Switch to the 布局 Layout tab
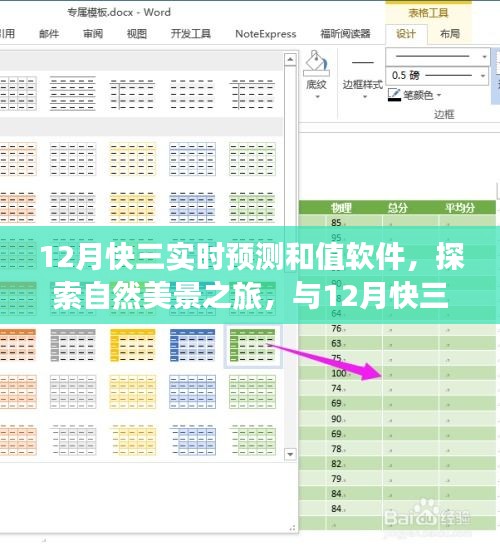Viewport: 500px width, 551px height. tap(450, 34)
